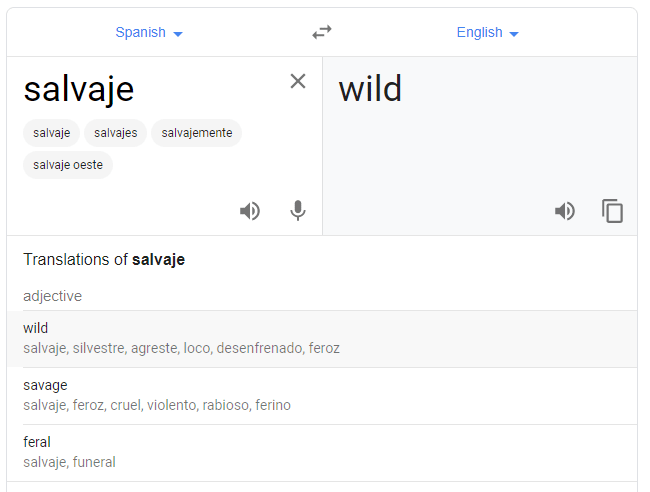The image size is (650, 492).
Task: Copy the translation to clipboard
Action: (x=612, y=211)
